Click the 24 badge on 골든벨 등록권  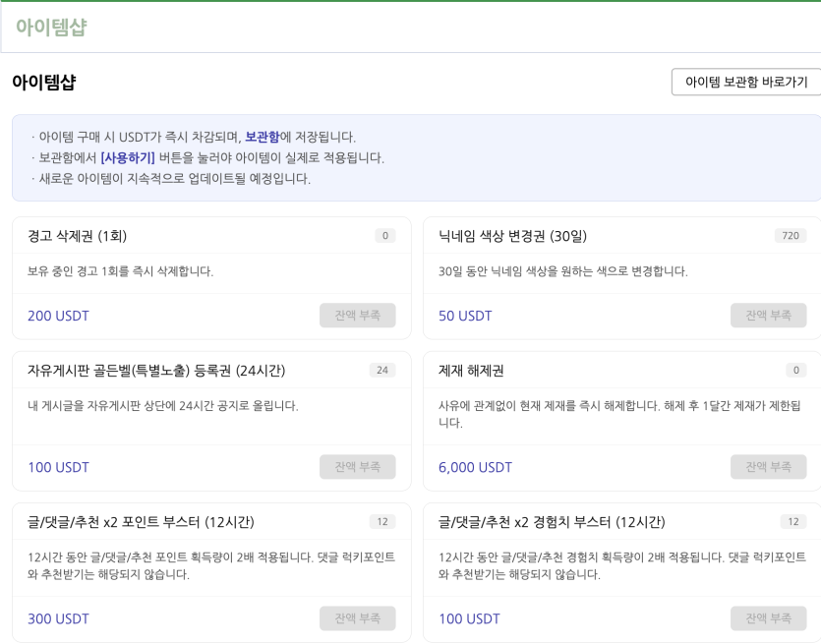click(x=382, y=370)
